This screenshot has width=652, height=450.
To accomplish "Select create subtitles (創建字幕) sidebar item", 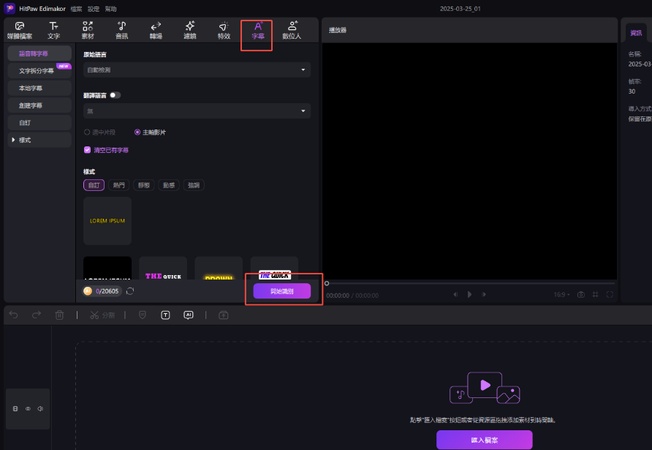I will tap(40, 105).
